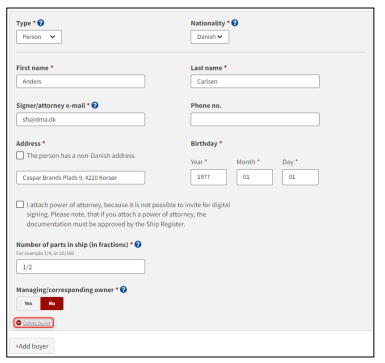Show help for Number of parts in ship

[138, 244]
